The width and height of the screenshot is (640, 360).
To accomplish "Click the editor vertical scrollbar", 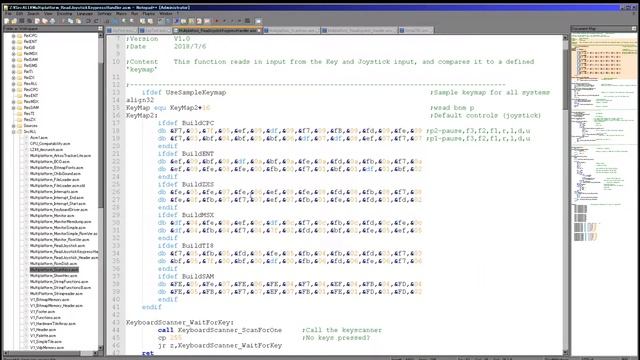I will point(565,195).
